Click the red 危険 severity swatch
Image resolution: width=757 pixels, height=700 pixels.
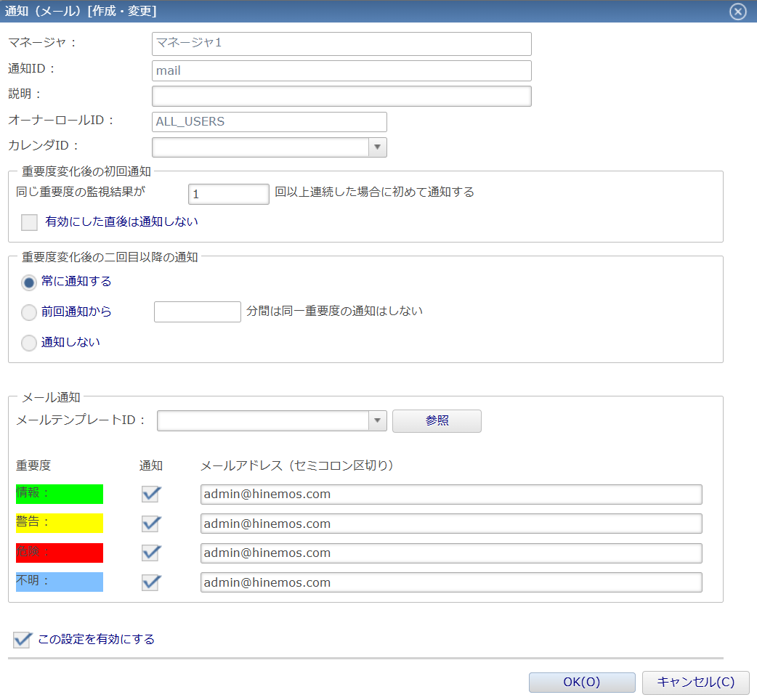click(59, 553)
